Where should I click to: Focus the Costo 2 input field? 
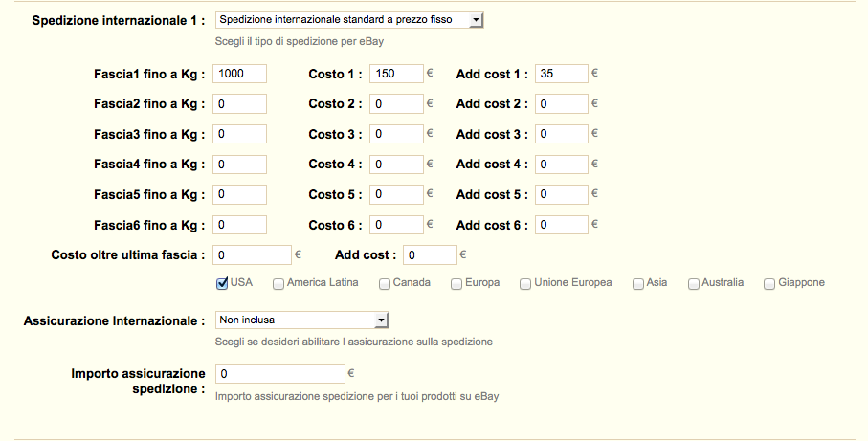396,103
